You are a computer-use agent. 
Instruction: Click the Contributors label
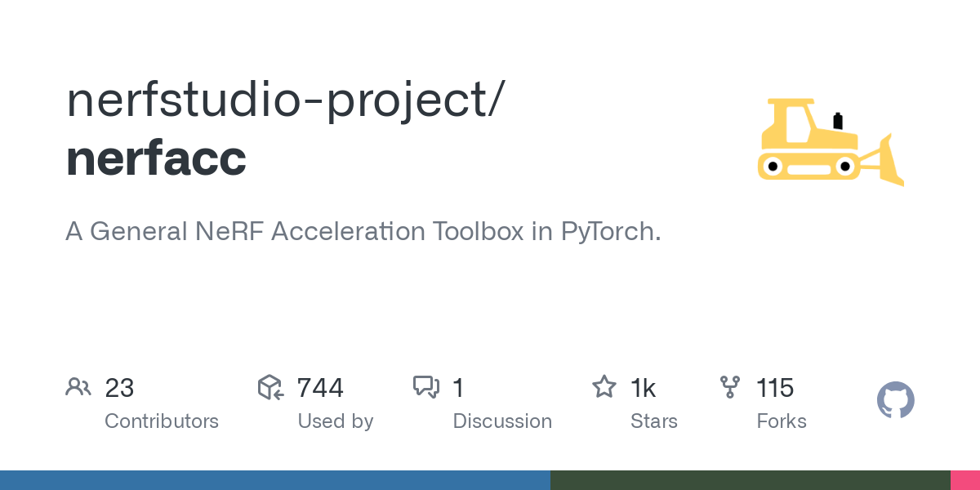coord(162,421)
